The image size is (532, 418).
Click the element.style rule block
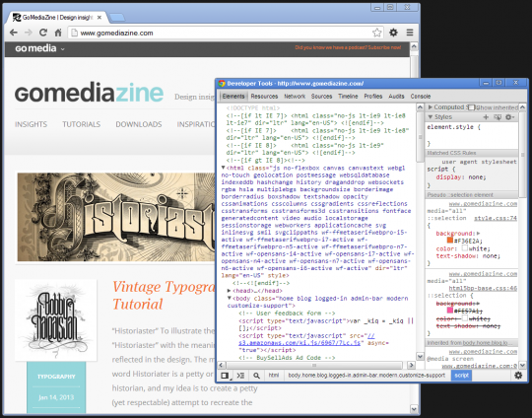[472, 135]
